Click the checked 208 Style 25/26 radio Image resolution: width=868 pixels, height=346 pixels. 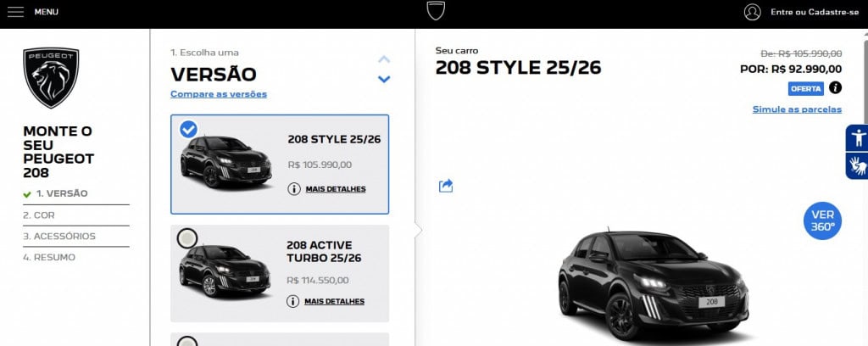(188, 130)
